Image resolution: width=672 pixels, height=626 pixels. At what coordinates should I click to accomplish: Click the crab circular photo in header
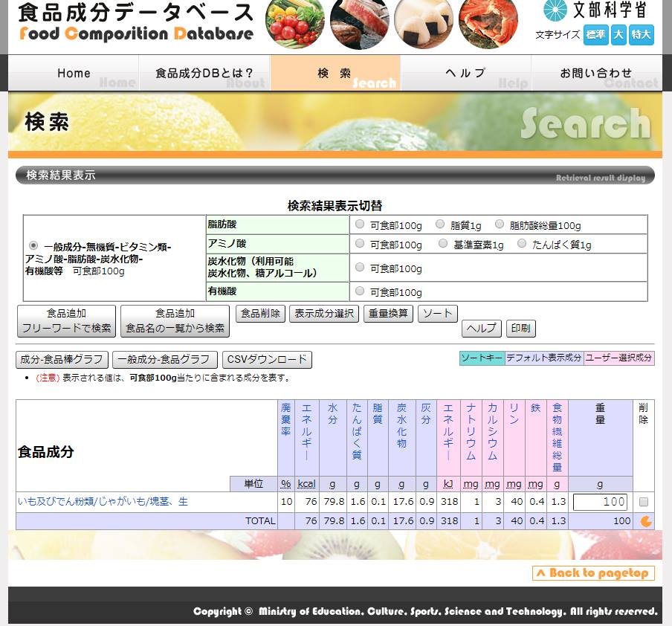(488, 22)
